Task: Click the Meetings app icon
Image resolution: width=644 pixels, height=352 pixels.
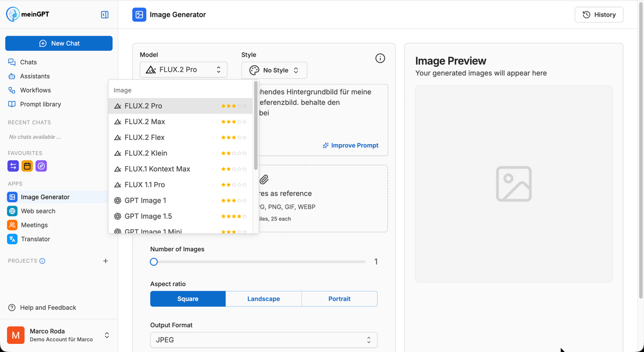Action: (12, 225)
